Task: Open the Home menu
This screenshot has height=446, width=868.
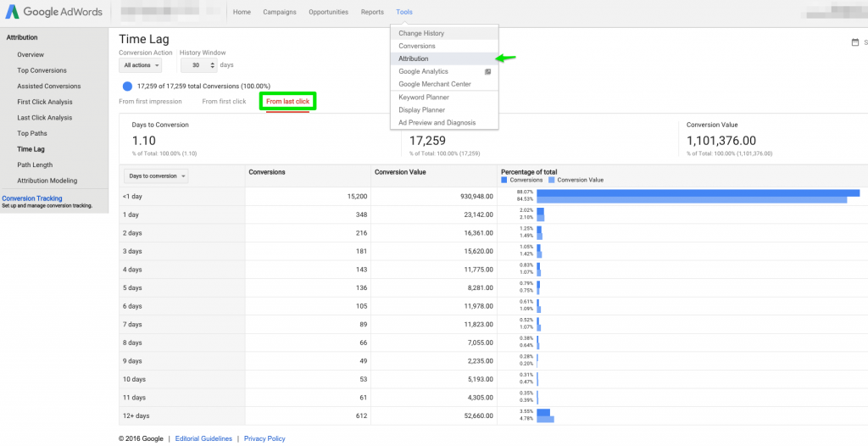Action: 242,12
